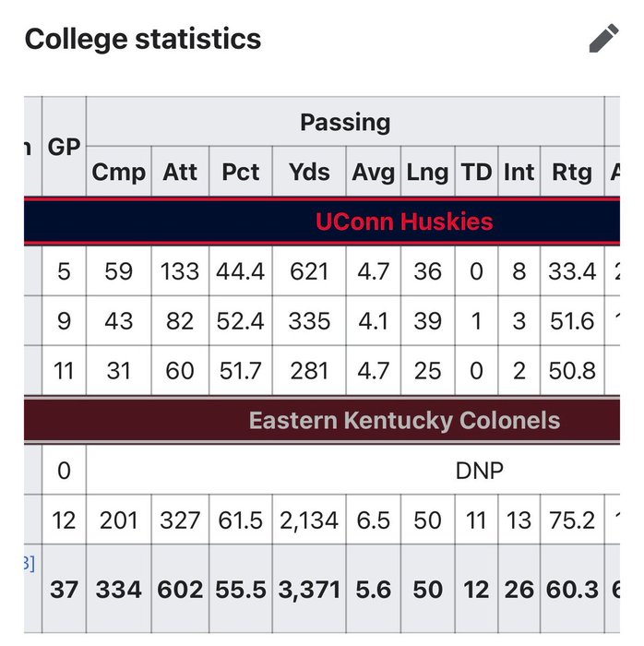This screenshot has width=644, height=646.
Task: Click the Int column header
Action: click(519, 173)
